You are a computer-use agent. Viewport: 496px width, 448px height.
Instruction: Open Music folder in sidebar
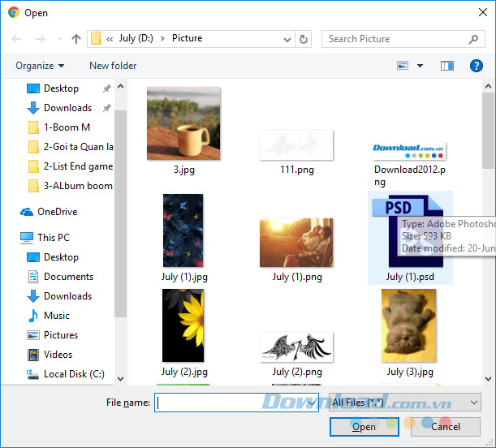(x=56, y=316)
